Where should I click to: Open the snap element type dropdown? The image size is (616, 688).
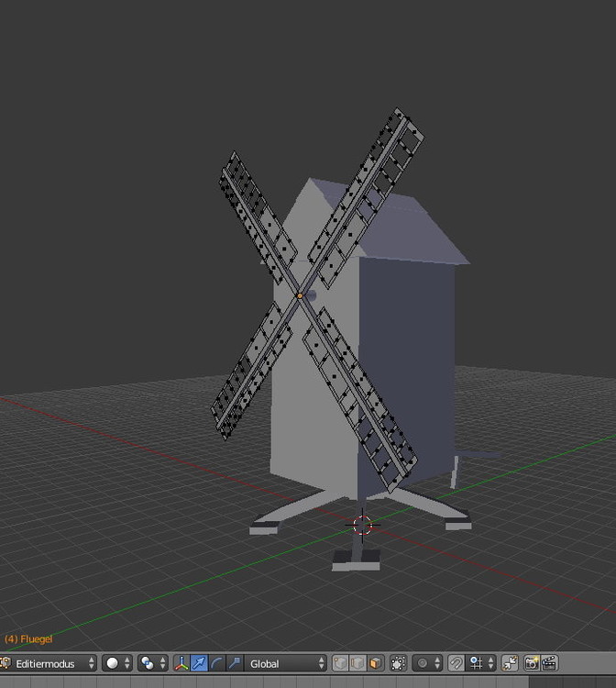pos(481,663)
